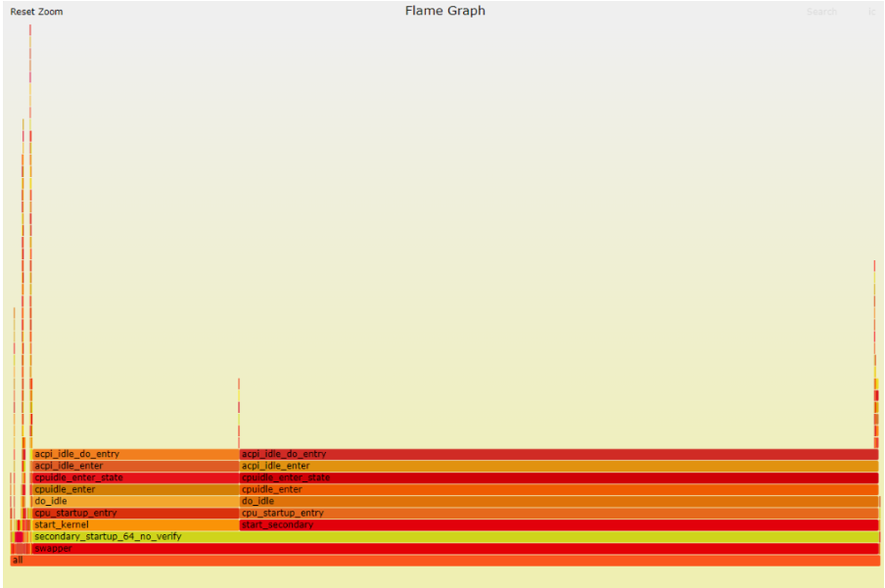Click the start_kernel frame
Viewport: 885px width, 588px height.
click(135, 525)
